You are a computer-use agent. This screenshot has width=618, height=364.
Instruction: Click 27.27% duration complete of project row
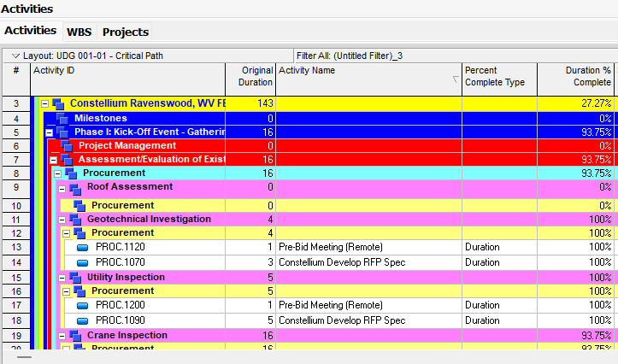(x=597, y=103)
